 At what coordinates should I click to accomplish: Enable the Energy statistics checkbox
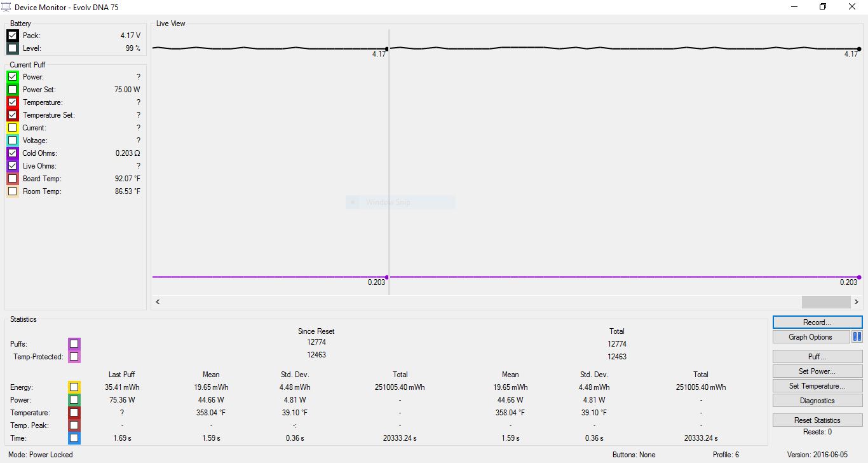pos(74,387)
